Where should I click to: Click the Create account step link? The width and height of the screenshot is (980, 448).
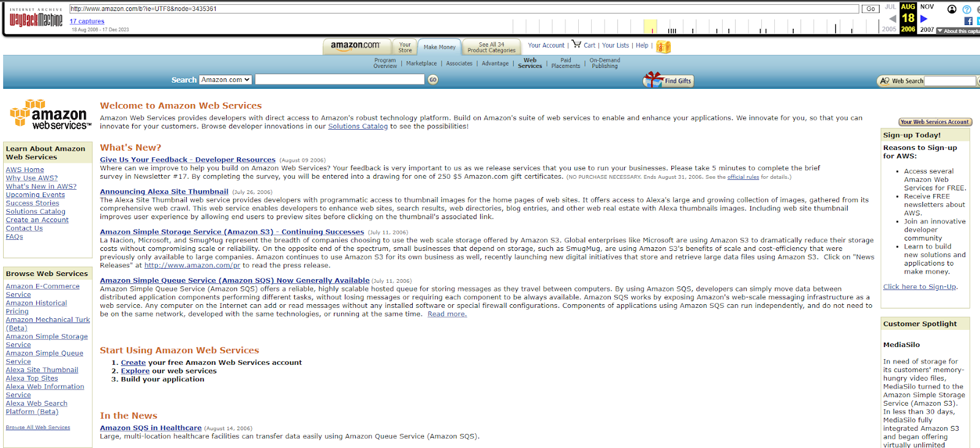pyautogui.click(x=133, y=362)
